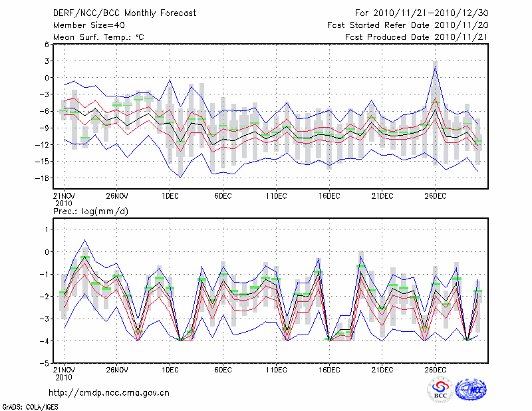Click the NCC globe logo
Viewport: 532px width, 411px height.
[x=470, y=390]
